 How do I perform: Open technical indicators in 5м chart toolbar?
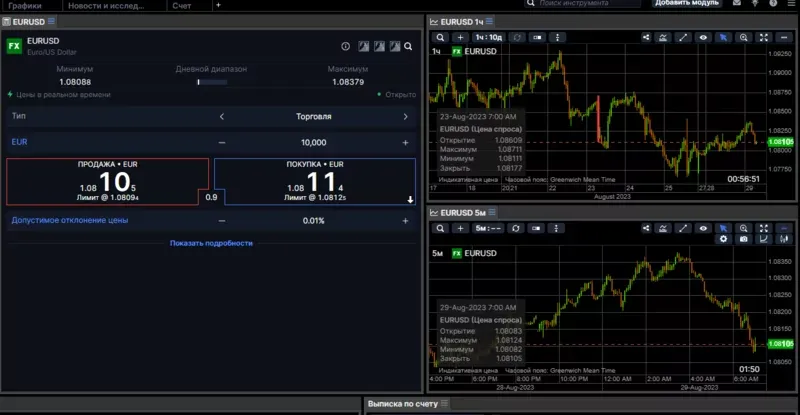pos(663,228)
